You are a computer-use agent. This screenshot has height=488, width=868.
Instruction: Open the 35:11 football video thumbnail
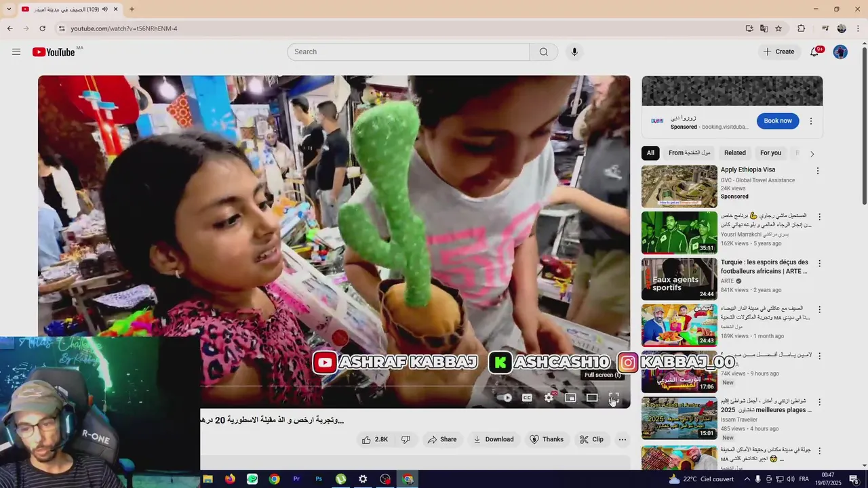pyautogui.click(x=679, y=232)
